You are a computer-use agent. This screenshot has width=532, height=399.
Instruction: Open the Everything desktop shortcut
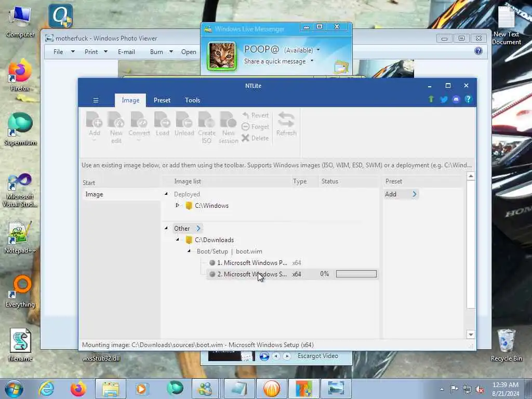20,291
